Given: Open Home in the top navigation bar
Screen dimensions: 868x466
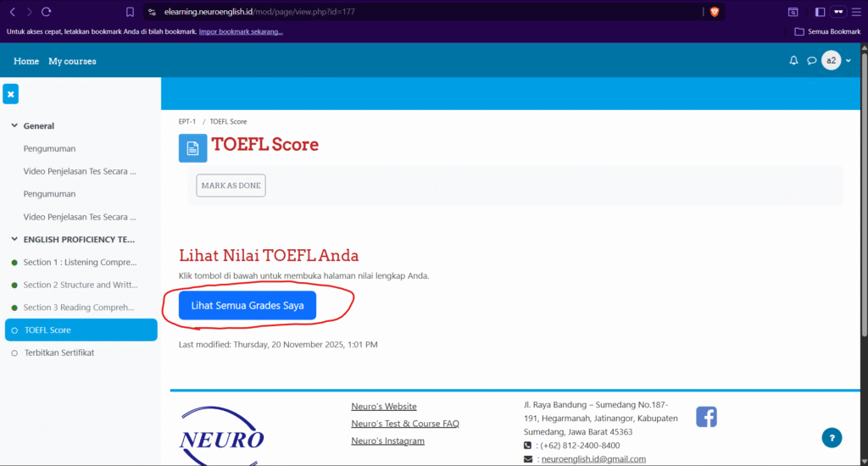Looking at the screenshot, I should 26,61.
